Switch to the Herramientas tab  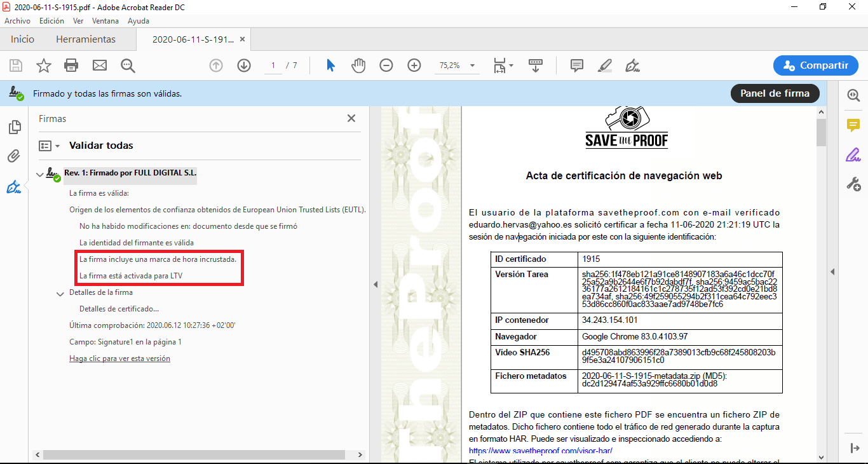click(86, 39)
